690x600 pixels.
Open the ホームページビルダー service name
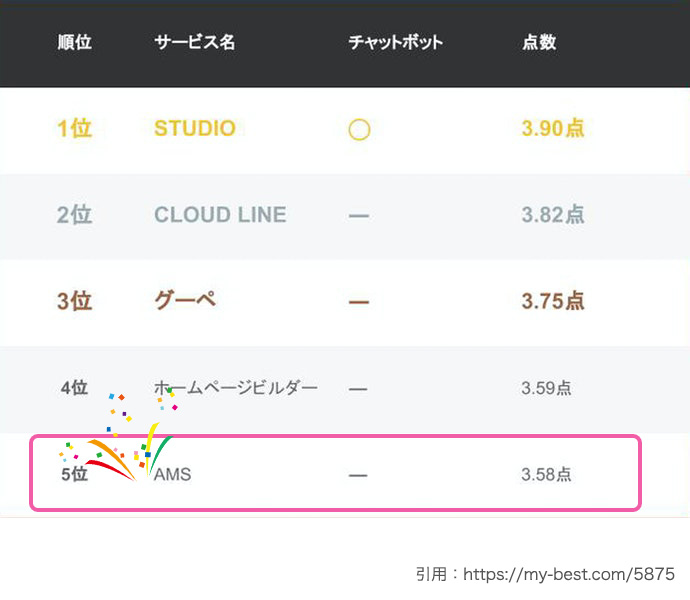pos(236,388)
